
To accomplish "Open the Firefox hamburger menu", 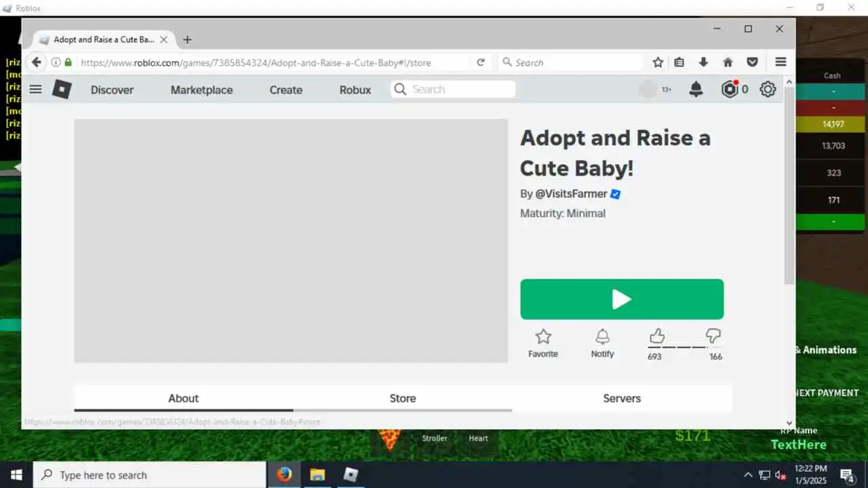I will pyautogui.click(x=781, y=62).
